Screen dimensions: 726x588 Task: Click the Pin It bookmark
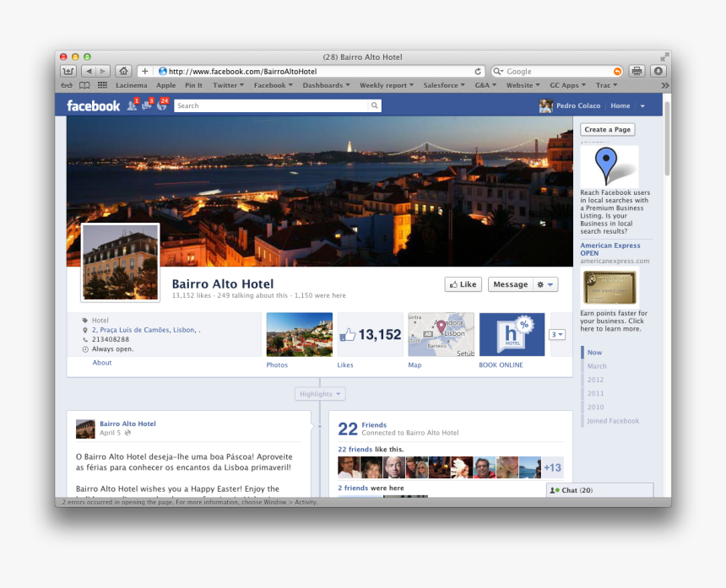(193, 85)
